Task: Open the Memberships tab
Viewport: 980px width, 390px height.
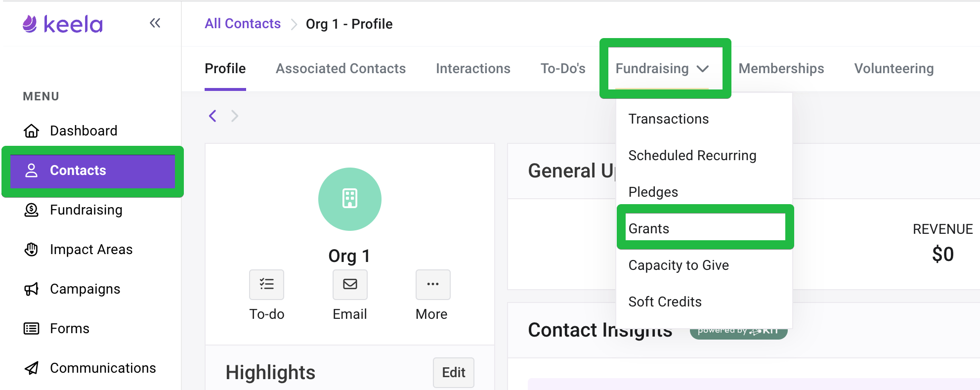Action: (781, 68)
